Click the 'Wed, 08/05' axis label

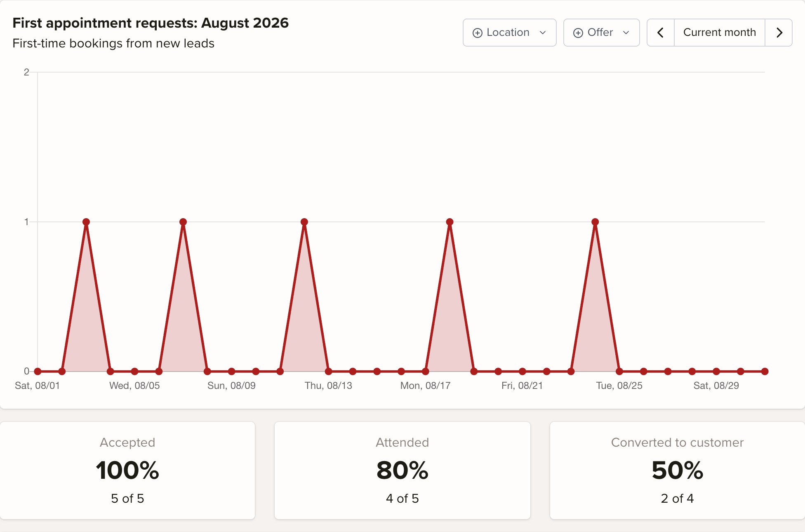coord(134,386)
